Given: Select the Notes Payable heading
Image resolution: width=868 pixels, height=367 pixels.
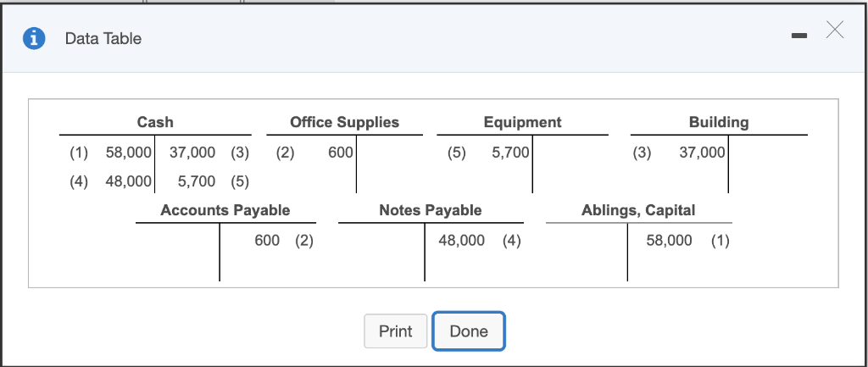Looking at the screenshot, I should point(430,210).
